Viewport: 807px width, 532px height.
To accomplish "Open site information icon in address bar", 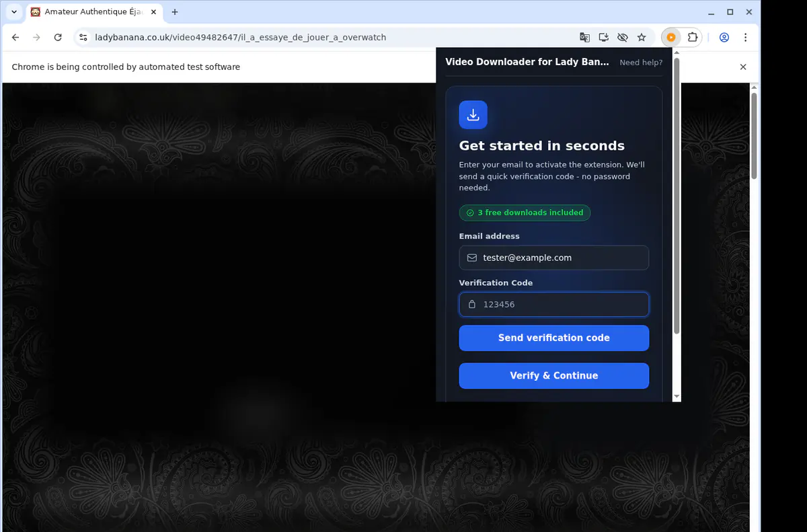I will click(83, 38).
